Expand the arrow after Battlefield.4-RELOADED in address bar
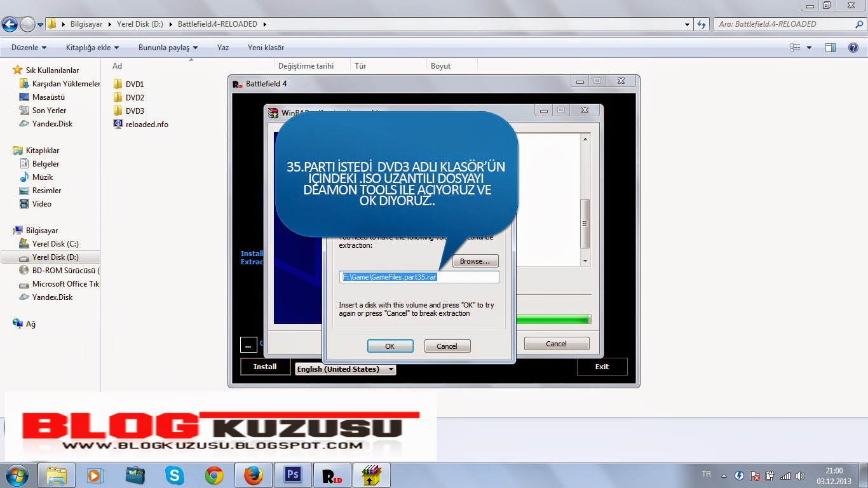Screen dimensions: 868x488 264,24
